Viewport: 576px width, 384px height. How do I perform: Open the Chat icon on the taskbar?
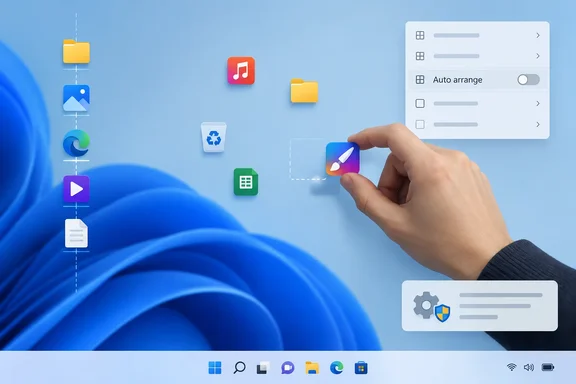click(288, 367)
